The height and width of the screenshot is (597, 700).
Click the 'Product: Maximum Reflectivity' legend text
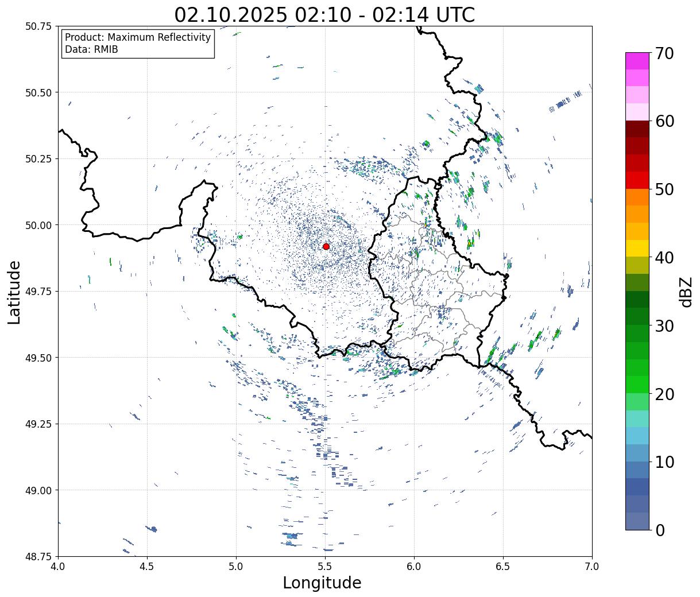tap(138, 37)
